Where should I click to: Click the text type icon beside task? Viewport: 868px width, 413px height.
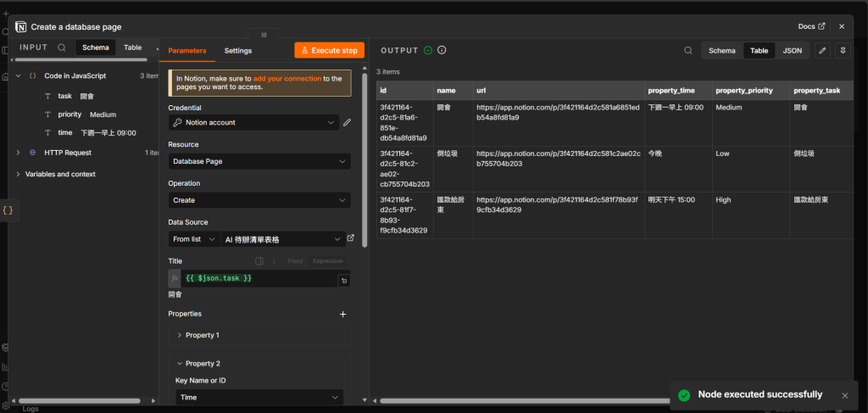tap(47, 96)
